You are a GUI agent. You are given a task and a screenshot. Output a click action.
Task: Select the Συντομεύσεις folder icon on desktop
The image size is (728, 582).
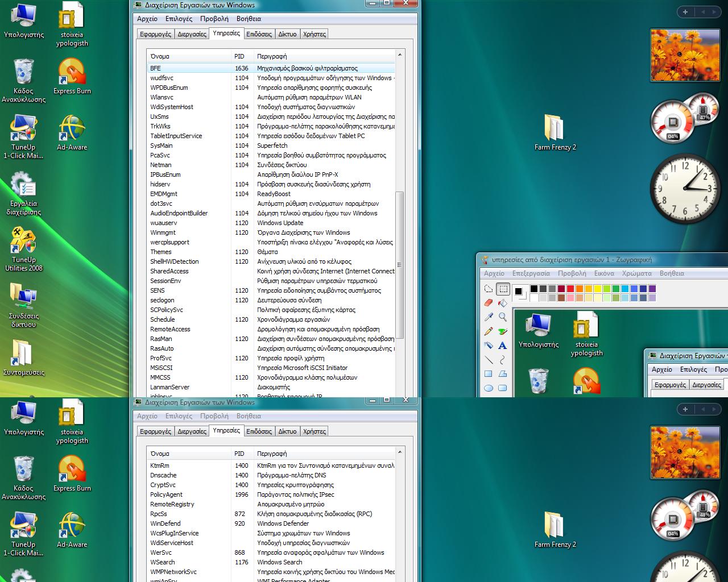click(x=24, y=358)
